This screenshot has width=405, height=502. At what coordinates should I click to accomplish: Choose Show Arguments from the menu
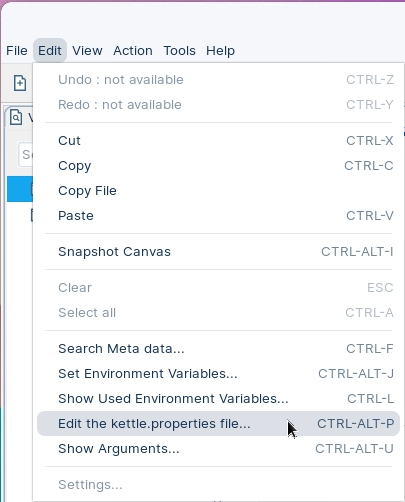point(218,449)
